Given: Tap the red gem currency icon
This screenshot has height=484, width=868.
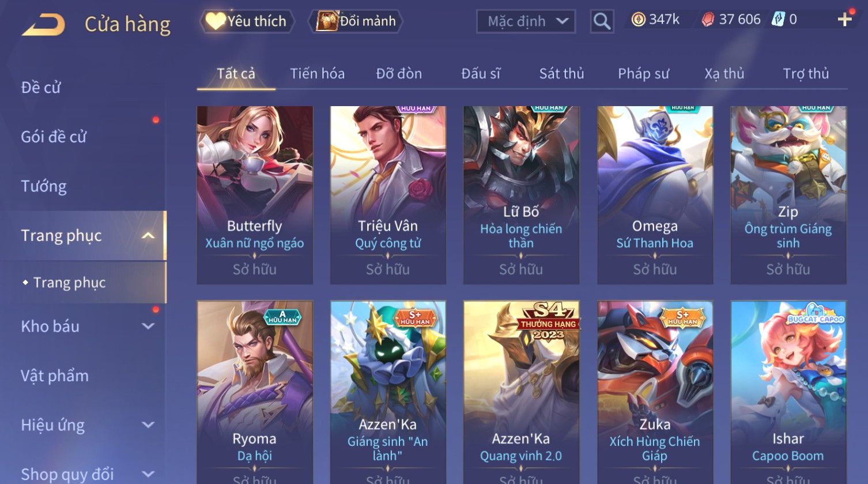Looking at the screenshot, I should click(708, 20).
